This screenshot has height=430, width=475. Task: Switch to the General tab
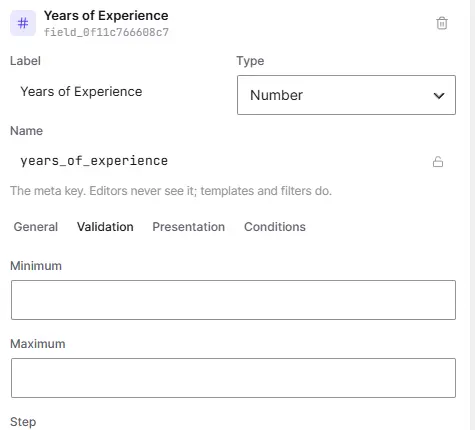[x=36, y=227]
